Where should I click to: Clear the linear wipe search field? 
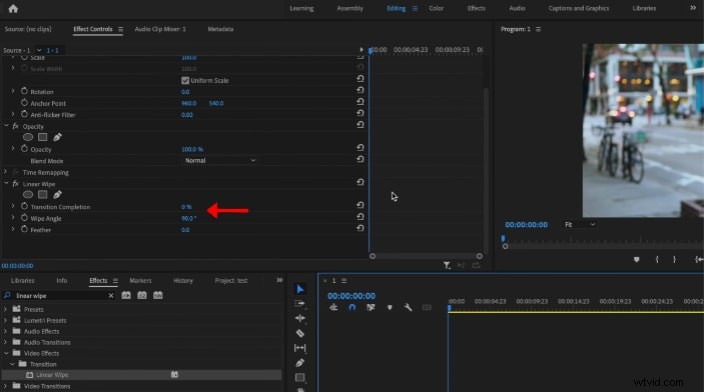[111, 295]
